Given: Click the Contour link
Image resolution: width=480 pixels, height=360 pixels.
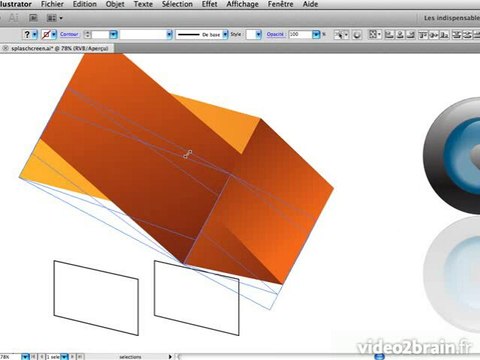Looking at the screenshot, I should (69, 34).
